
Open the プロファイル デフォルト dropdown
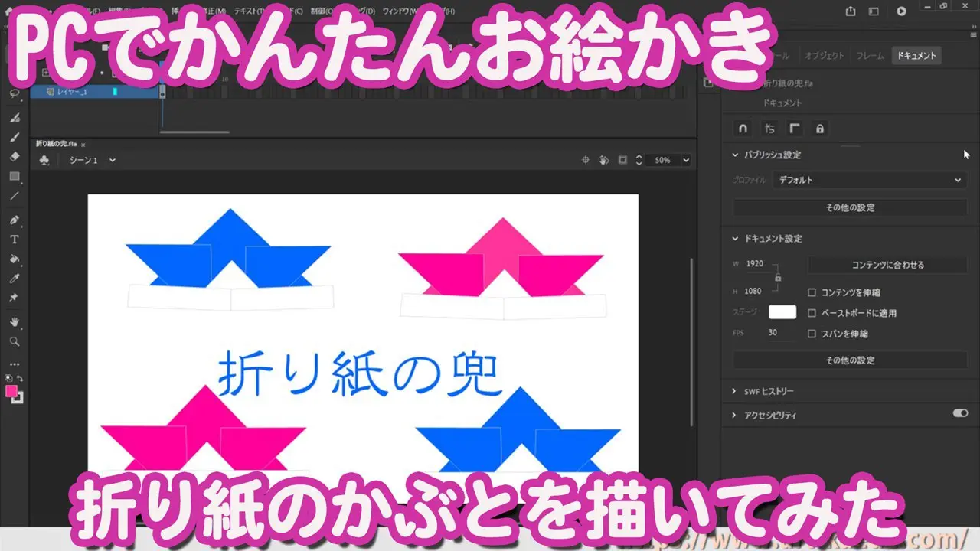[869, 180]
